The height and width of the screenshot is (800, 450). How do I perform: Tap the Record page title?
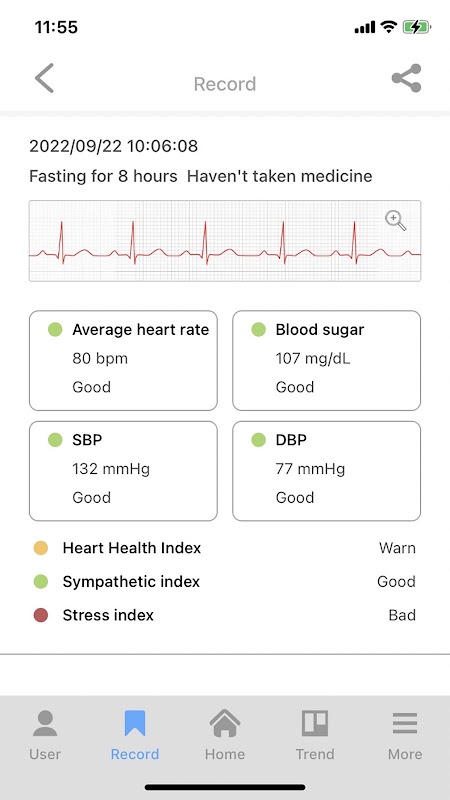tap(225, 84)
